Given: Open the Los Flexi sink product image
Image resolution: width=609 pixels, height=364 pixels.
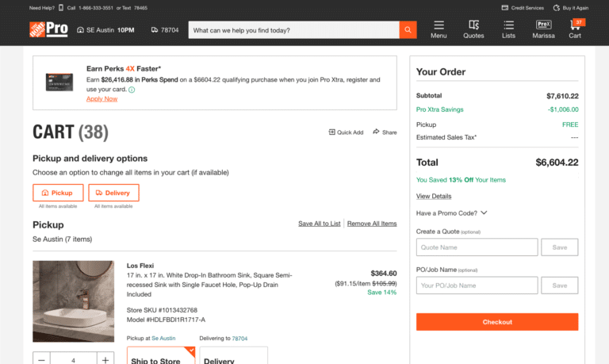Looking at the screenshot, I should (74, 301).
